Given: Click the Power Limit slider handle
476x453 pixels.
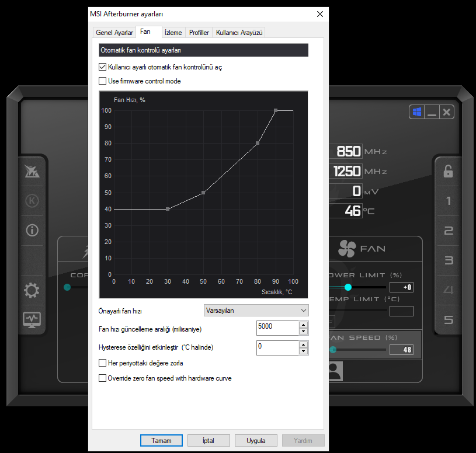Looking at the screenshot, I should point(348,287).
